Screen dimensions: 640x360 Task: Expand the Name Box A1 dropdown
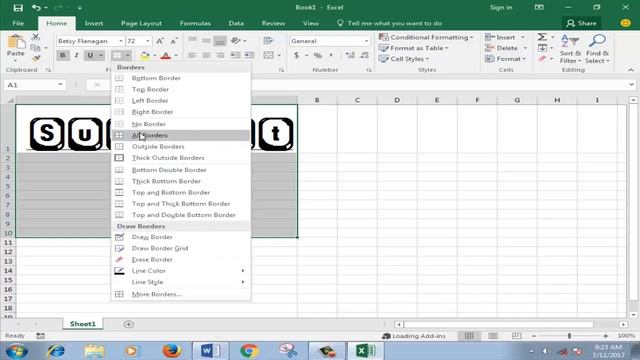pyautogui.click(x=60, y=84)
